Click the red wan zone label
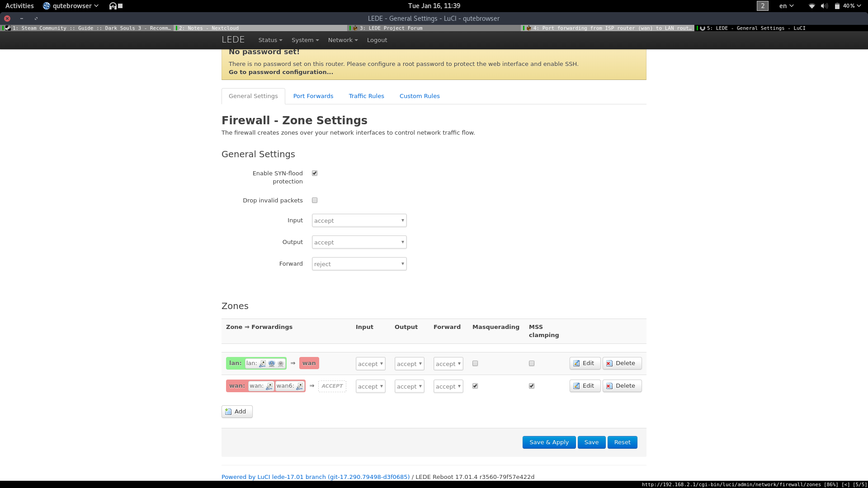868x488 pixels. tap(237, 386)
